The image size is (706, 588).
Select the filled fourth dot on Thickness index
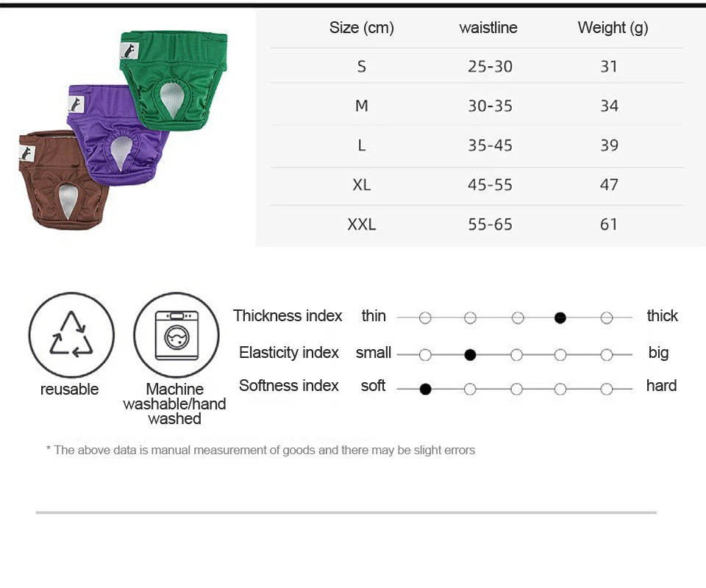coord(560,318)
